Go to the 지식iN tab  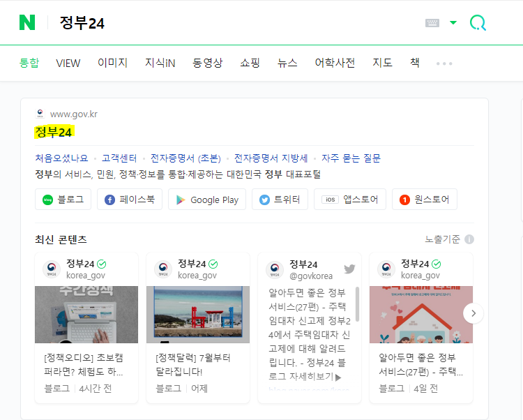coord(160,63)
